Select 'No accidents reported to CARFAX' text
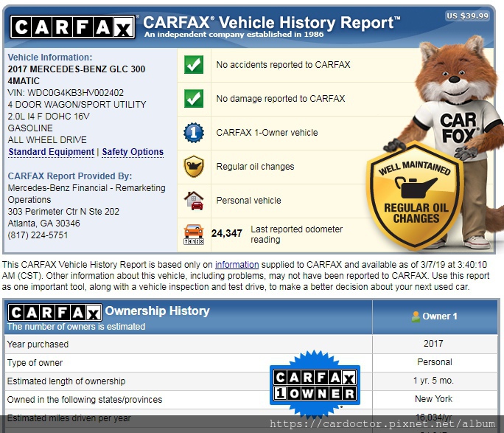The height and width of the screenshot is (433, 504). point(283,65)
